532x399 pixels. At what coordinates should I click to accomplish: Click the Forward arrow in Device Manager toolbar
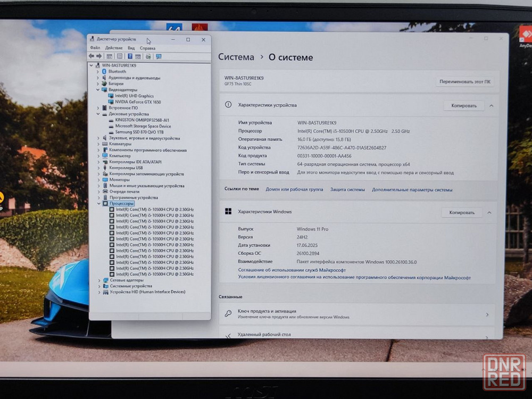[99, 56]
